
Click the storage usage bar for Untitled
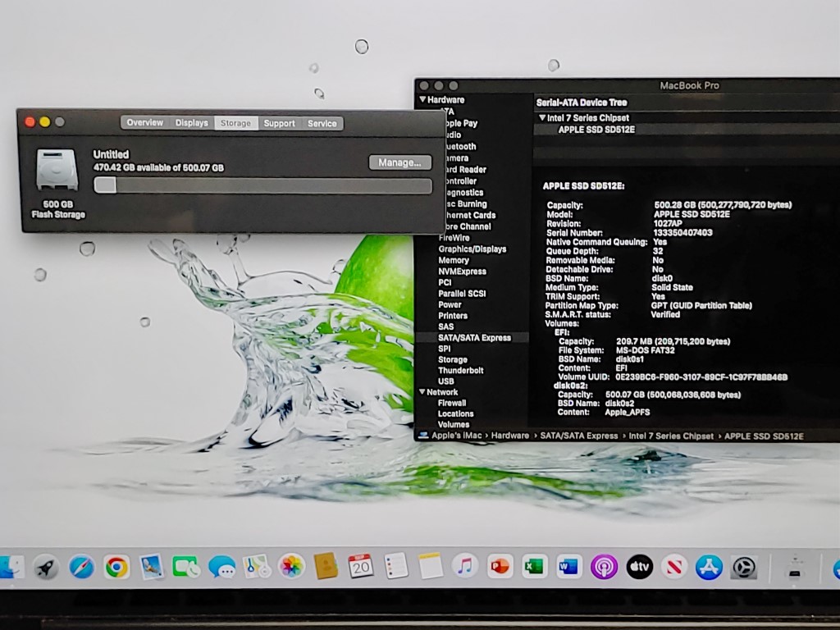point(263,185)
